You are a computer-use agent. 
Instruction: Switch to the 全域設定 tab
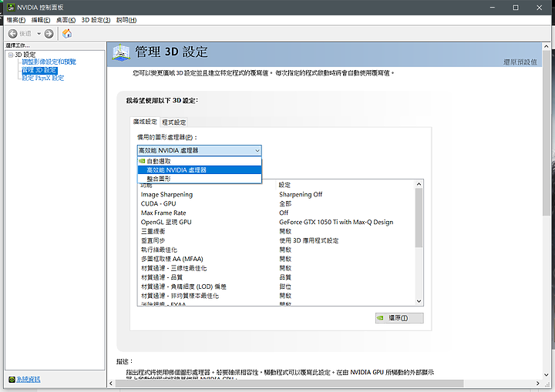pyautogui.click(x=145, y=122)
